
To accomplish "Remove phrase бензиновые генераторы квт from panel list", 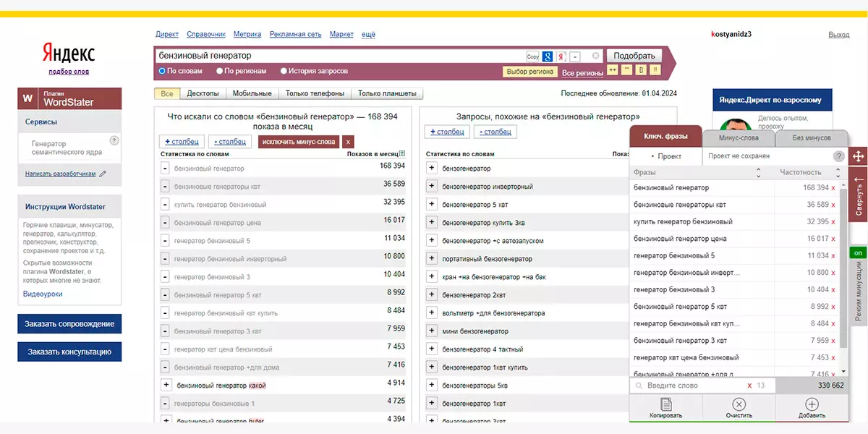I will click(833, 205).
